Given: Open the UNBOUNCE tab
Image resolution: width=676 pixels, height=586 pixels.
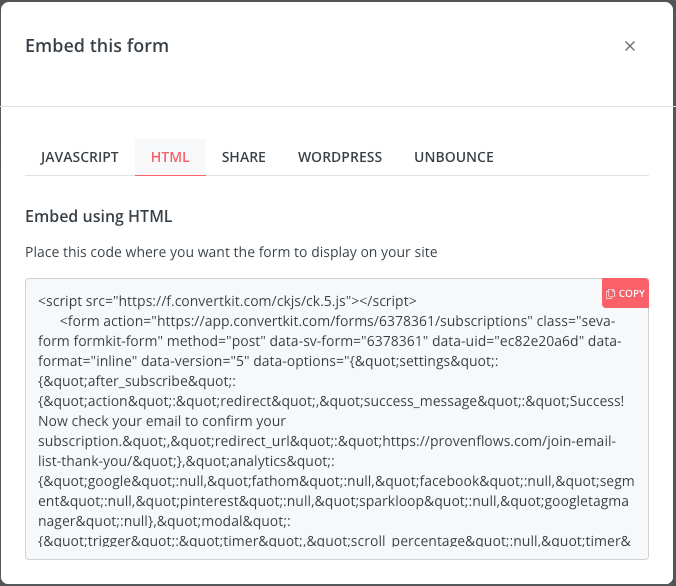Looking at the screenshot, I should click(454, 157).
